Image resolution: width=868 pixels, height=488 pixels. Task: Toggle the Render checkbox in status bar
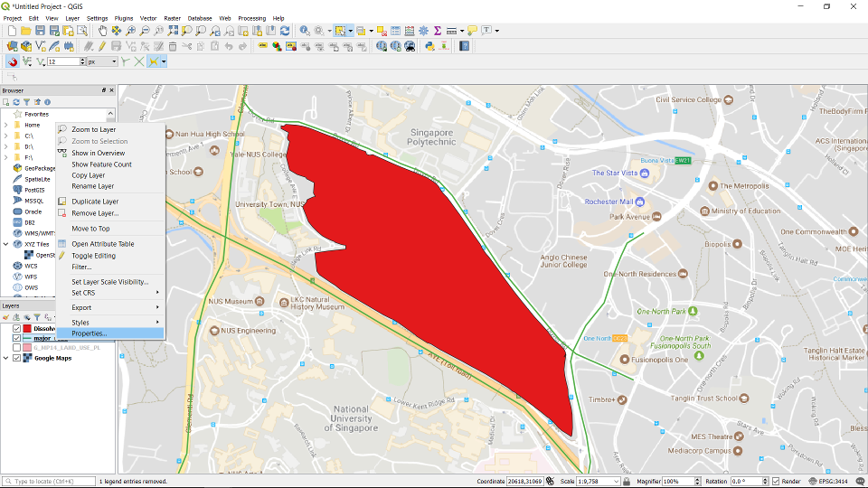coord(774,482)
